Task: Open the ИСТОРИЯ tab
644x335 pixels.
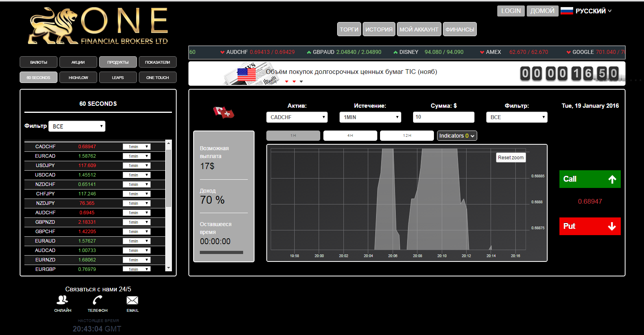Action: coord(379,29)
